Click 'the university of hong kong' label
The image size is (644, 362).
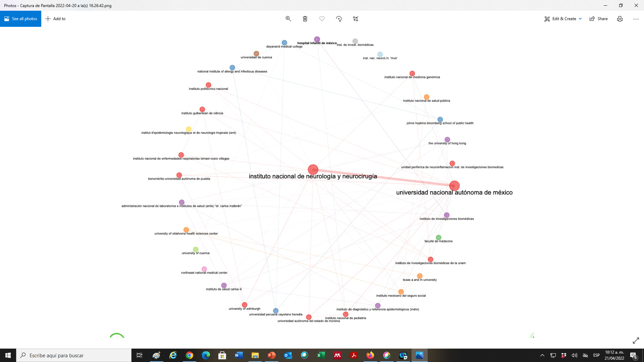click(x=447, y=143)
